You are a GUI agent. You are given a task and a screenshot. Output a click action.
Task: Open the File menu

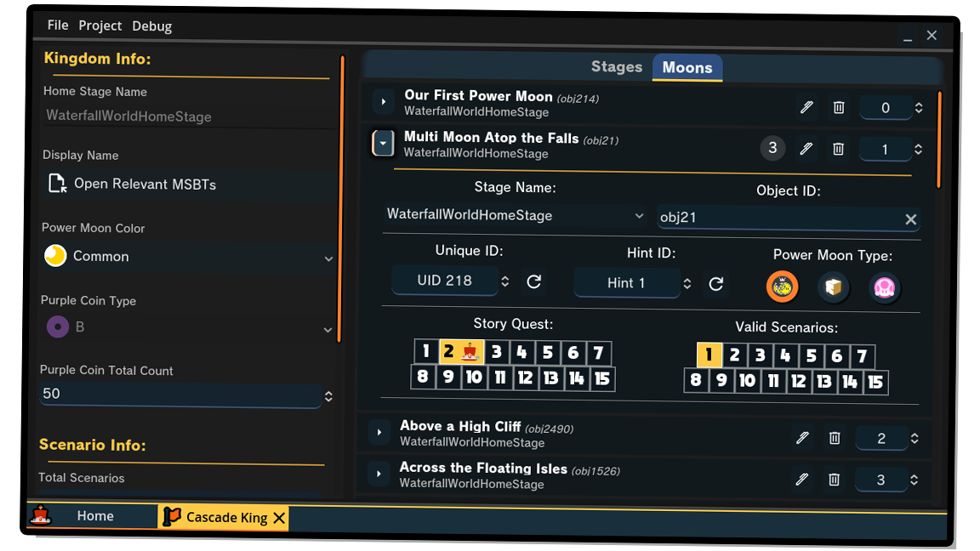coord(58,25)
